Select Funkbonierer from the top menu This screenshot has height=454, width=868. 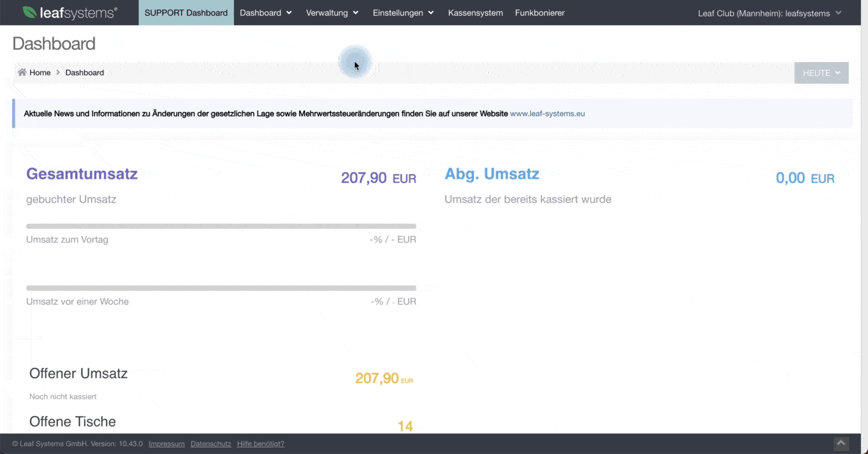tap(539, 12)
